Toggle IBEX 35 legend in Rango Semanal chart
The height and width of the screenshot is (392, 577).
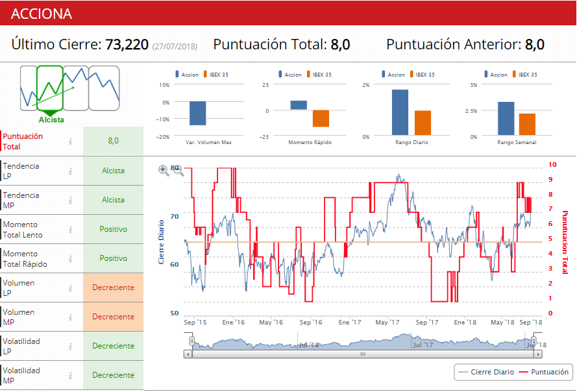[x=524, y=75]
